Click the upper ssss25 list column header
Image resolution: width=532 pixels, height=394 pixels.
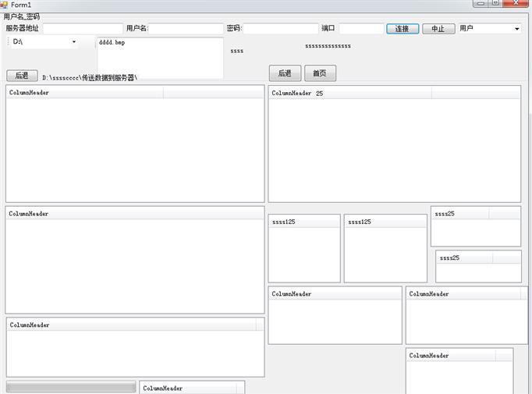[x=460, y=213]
